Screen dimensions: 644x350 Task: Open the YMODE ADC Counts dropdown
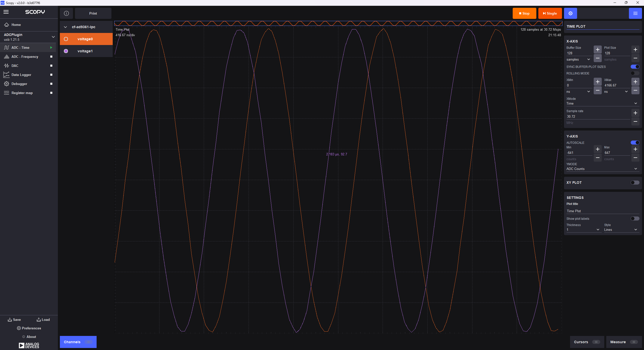[x=602, y=169]
